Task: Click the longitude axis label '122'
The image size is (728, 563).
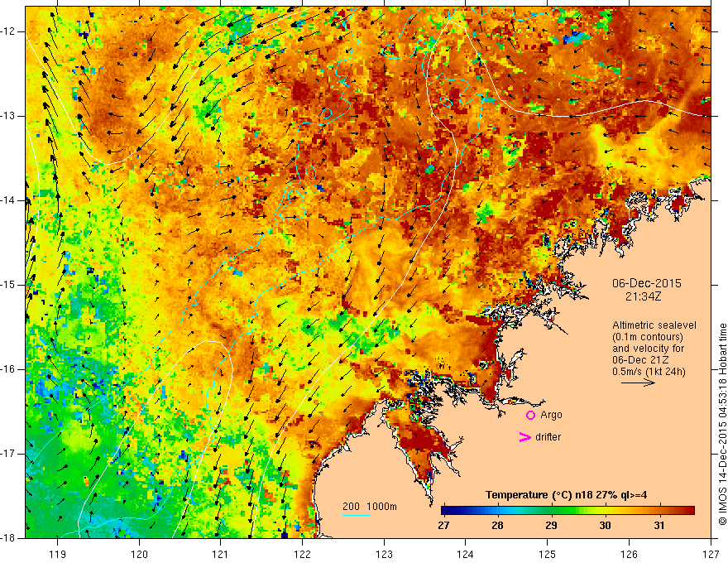Action: (x=302, y=554)
